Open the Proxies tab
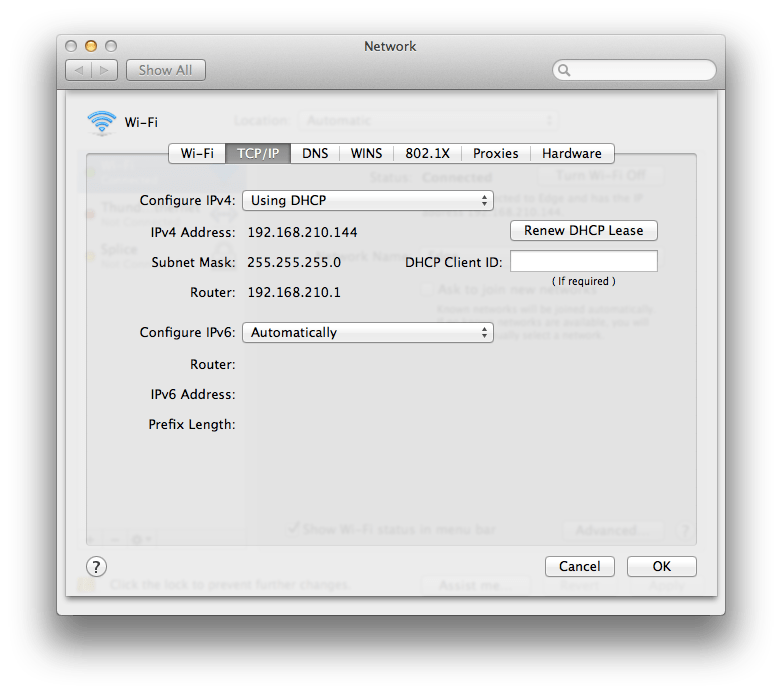Image resolution: width=782 pixels, height=694 pixels. point(496,153)
